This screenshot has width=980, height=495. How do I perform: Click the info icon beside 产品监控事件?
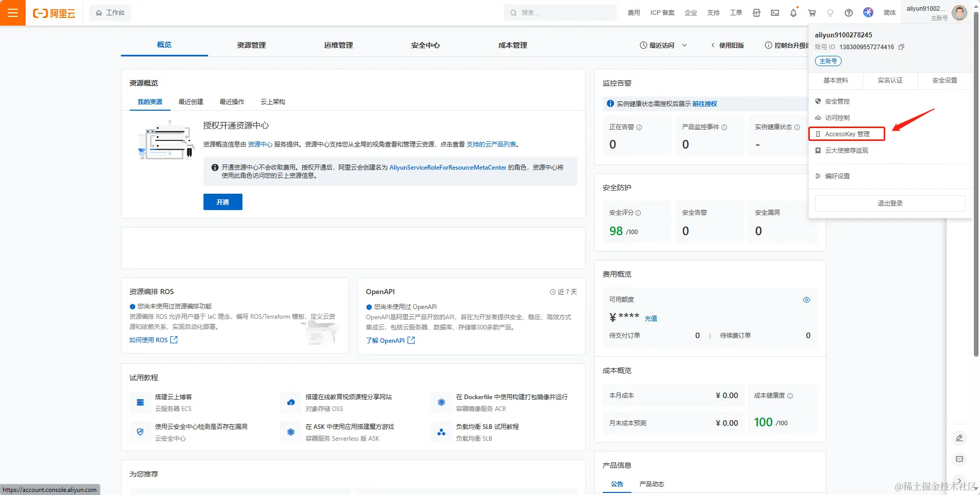[724, 127]
